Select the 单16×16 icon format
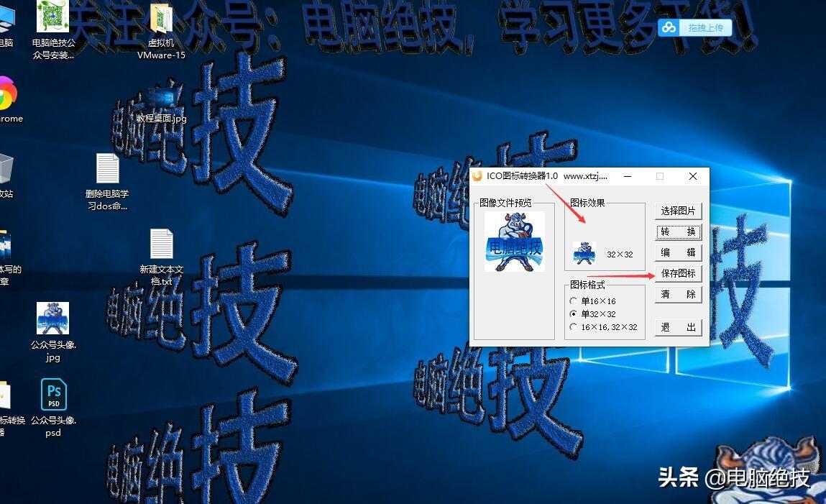This screenshot has height=504, width=826. [x=593, y=301]
